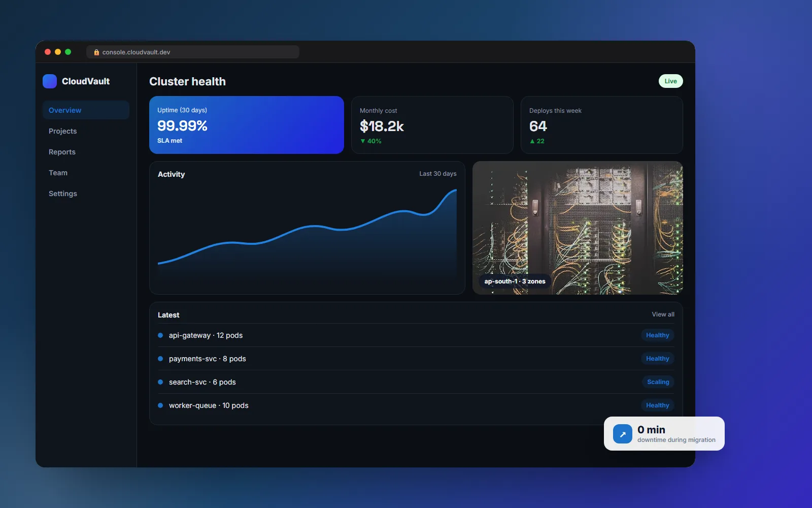
Task: Click the CloudVault logo icon
Action: tap(50, 81)
